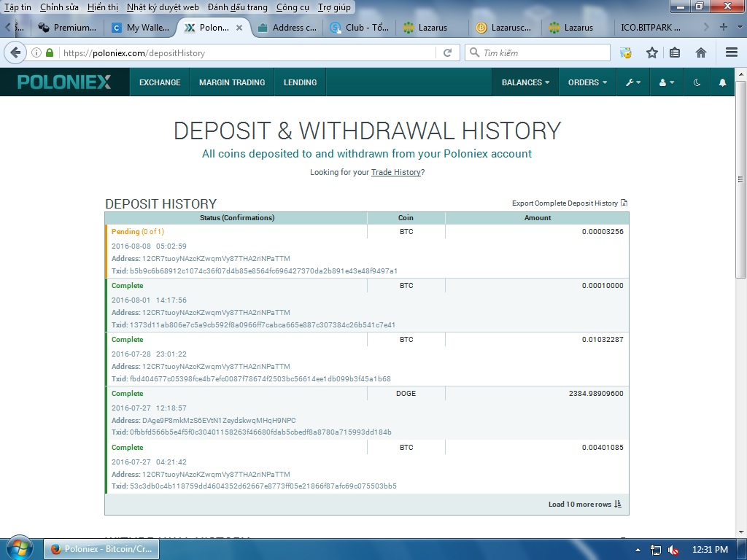The height and width of the screenshot is (560, 747).
Task: Open MARGIN TRADING page
Action: coord(232,82)
